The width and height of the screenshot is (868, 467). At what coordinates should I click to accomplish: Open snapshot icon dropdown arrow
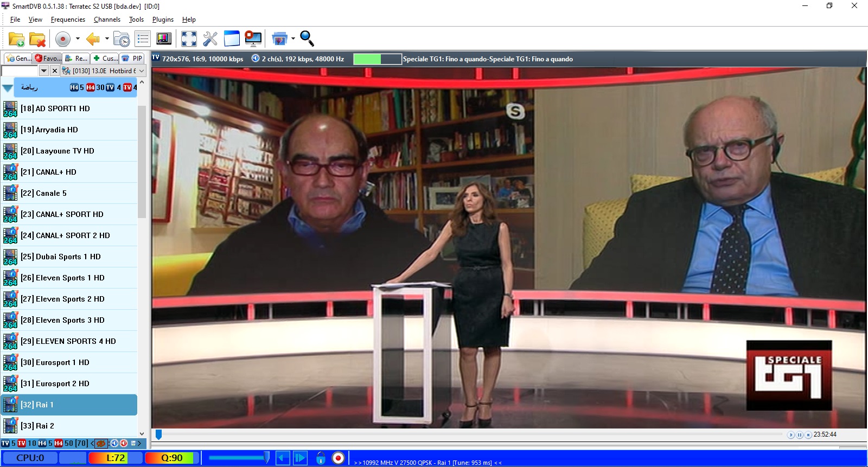coord(293,39)
